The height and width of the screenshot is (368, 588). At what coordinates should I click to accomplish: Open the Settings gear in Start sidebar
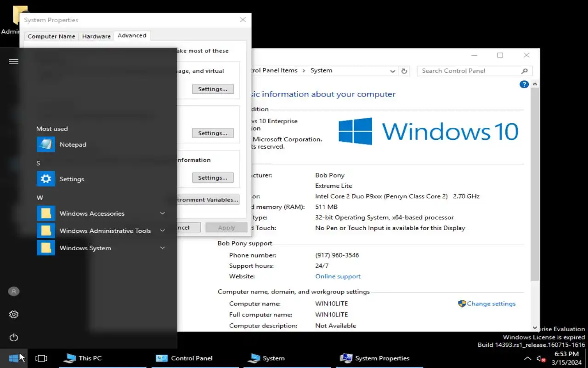pyautogui.click(x=14, y=314)
